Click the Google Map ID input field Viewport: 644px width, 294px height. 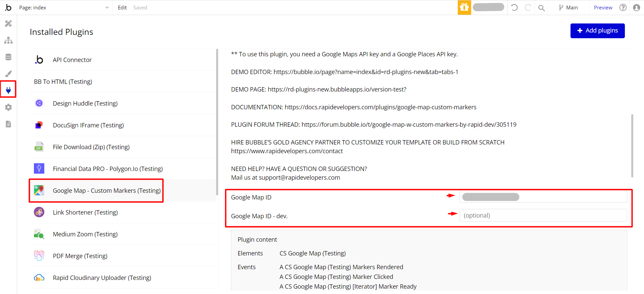[543, 197]
